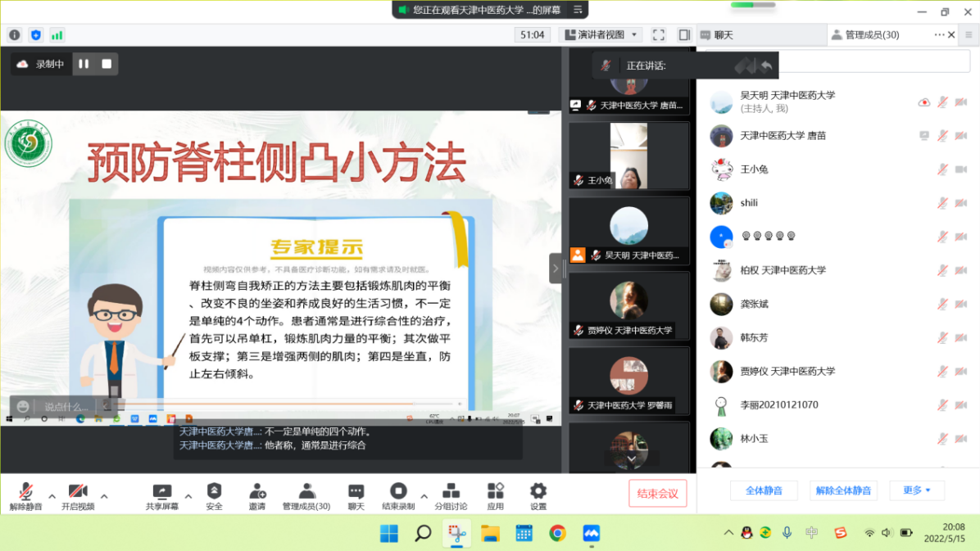This screenshot has width=980, height=551.
Task: Select member 柏权 天津中医药大学
Action: 838,270
